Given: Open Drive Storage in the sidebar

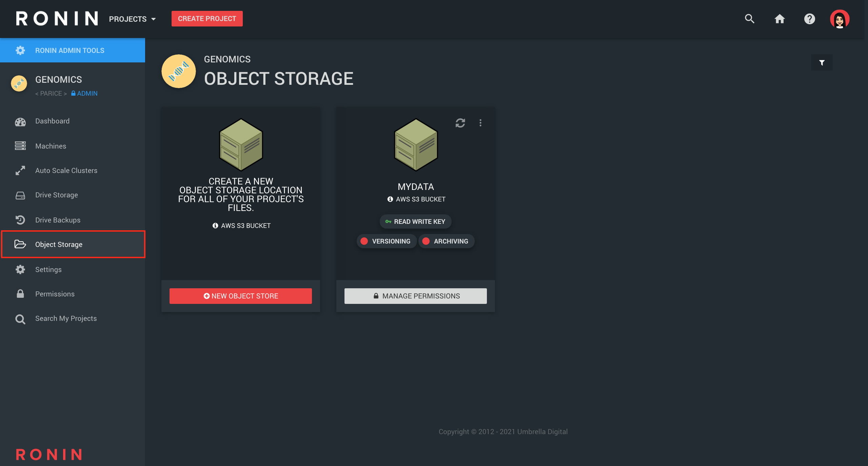Looking at the screenshot, I should tap(57, 195).
